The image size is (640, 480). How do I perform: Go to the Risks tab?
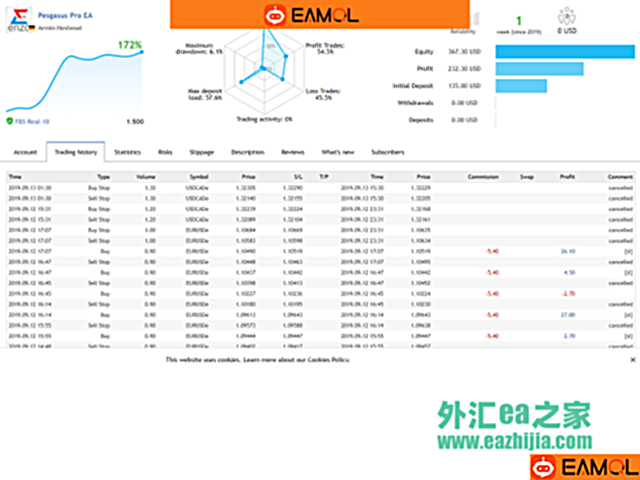(x=165, y=152)
